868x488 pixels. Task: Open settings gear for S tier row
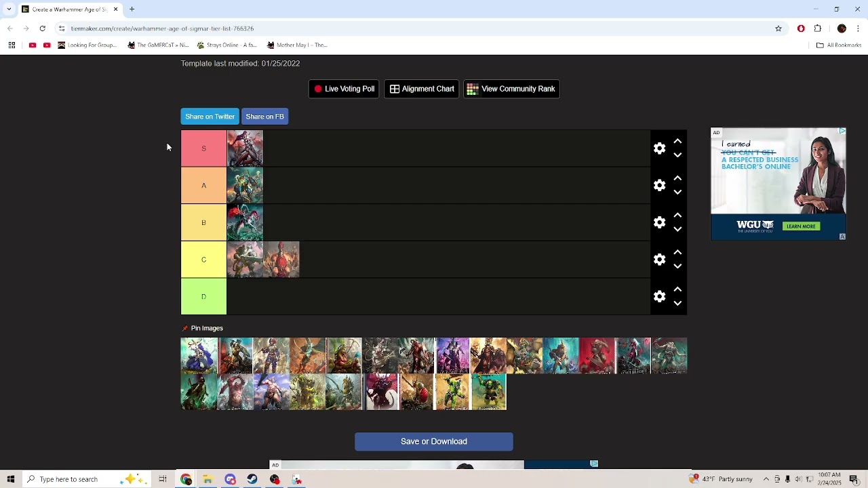[660, 148]
